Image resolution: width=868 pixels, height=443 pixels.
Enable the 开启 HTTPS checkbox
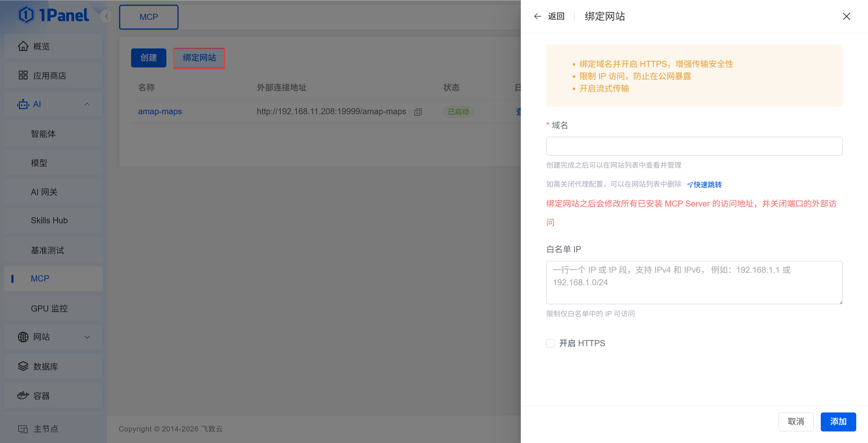(x=550, y=343)
